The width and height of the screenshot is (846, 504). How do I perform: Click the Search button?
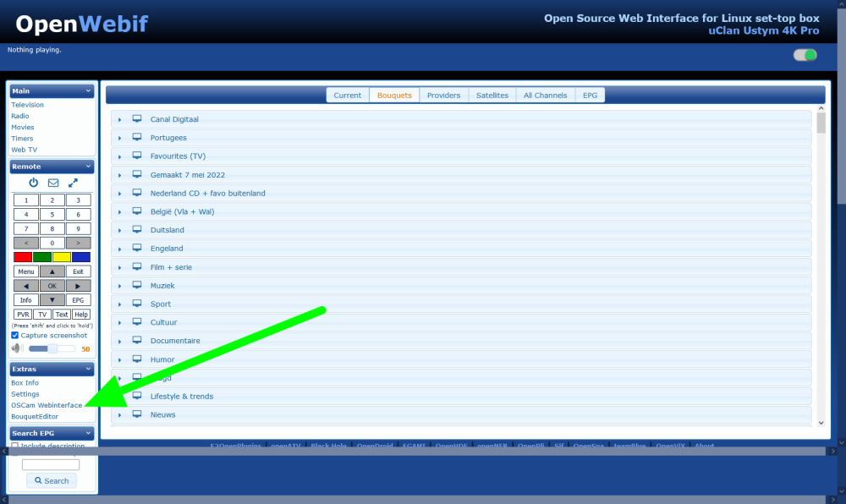click(52, 481)
